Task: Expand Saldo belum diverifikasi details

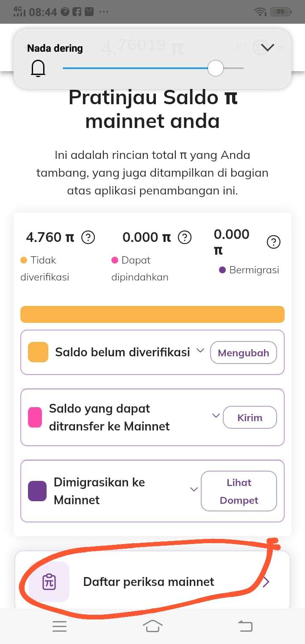Action: (x=201, y=351)
